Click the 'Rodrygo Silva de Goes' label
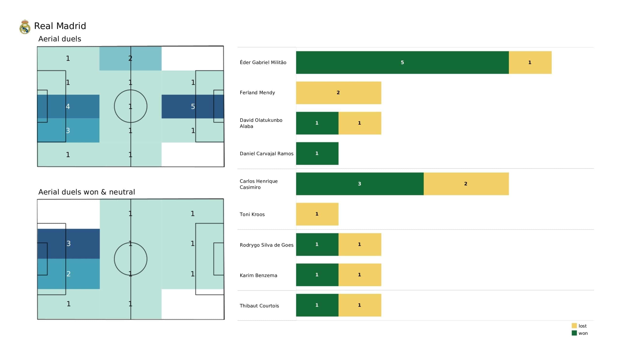 (x=266, y=245)
